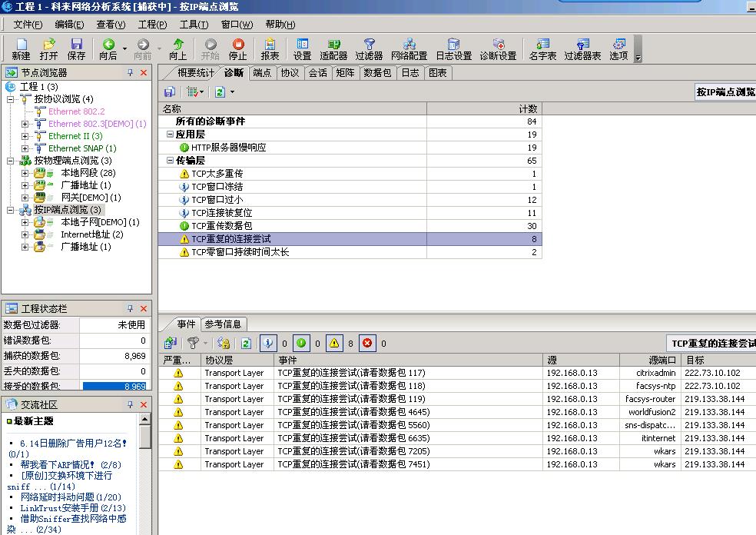Collapse the 传输层 group in diagnosis list
The height and width of the screenshot is (535, 756).
pos(170,161)
